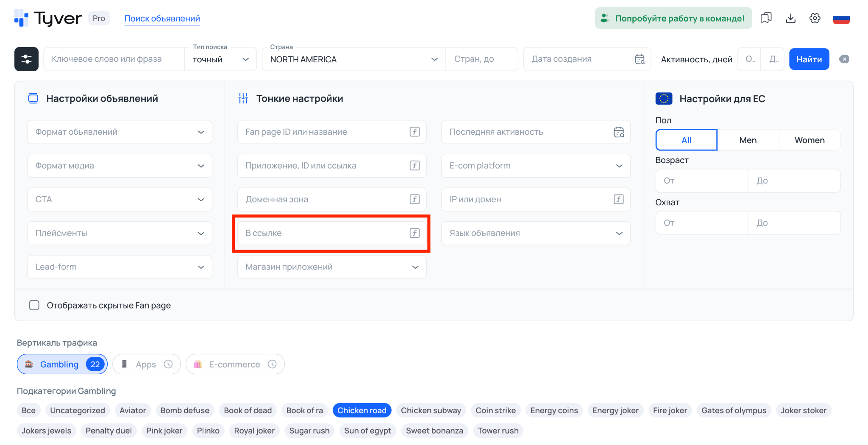The height and width of the screenshot is (445, 868).
Task: Click function icon in Приложение field
Action: tap(415, 166)
